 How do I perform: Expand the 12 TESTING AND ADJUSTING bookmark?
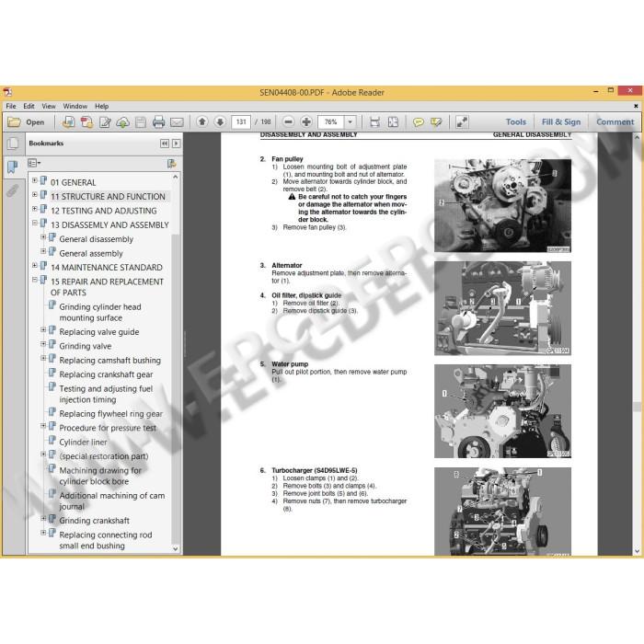35,209
